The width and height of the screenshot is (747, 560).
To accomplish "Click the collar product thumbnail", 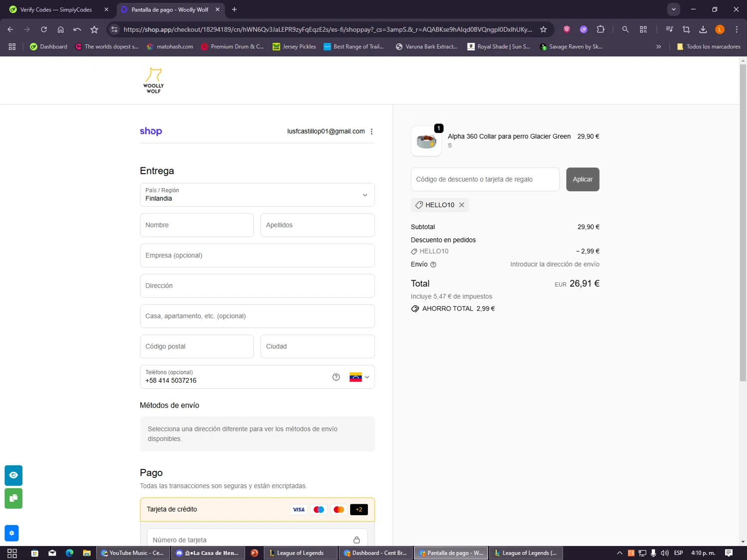I will pos(426,141).
